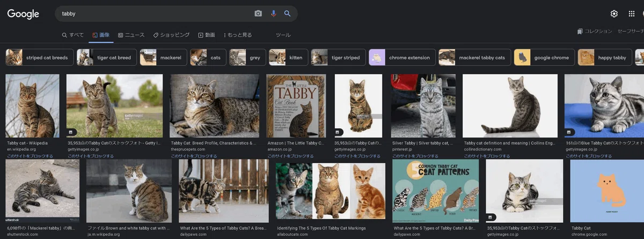
Task: Click the allaboutcats.com source text
Action: (x=292, y=234)
